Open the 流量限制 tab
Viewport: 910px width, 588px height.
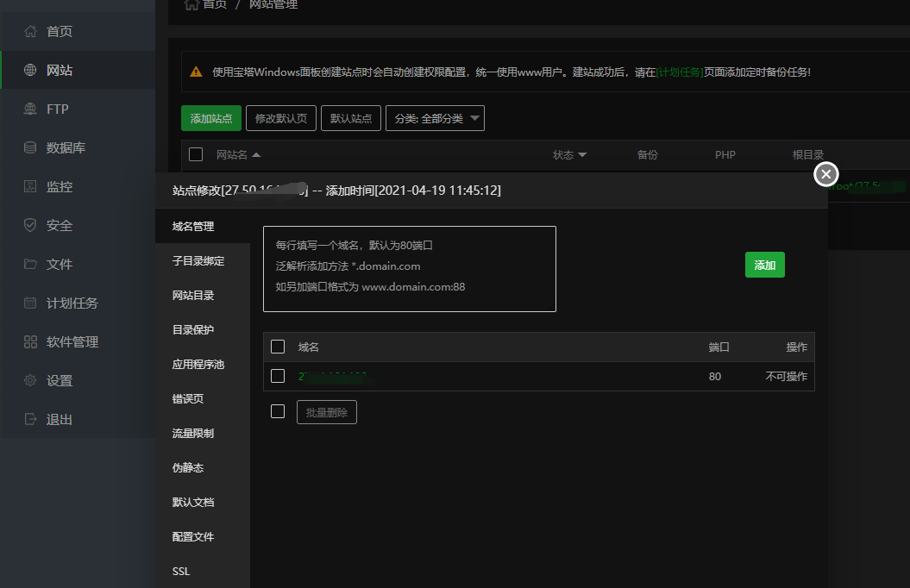tap(203, 433)
